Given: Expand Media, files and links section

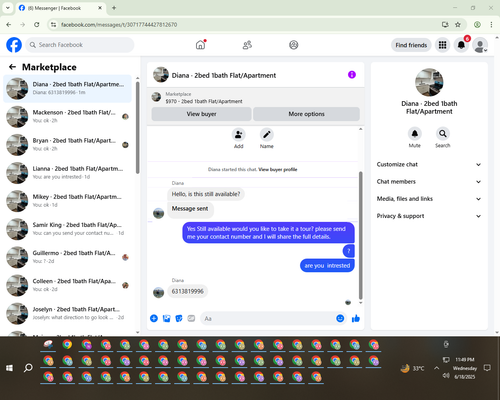Looking at the screenshot, I should point(429,199).
